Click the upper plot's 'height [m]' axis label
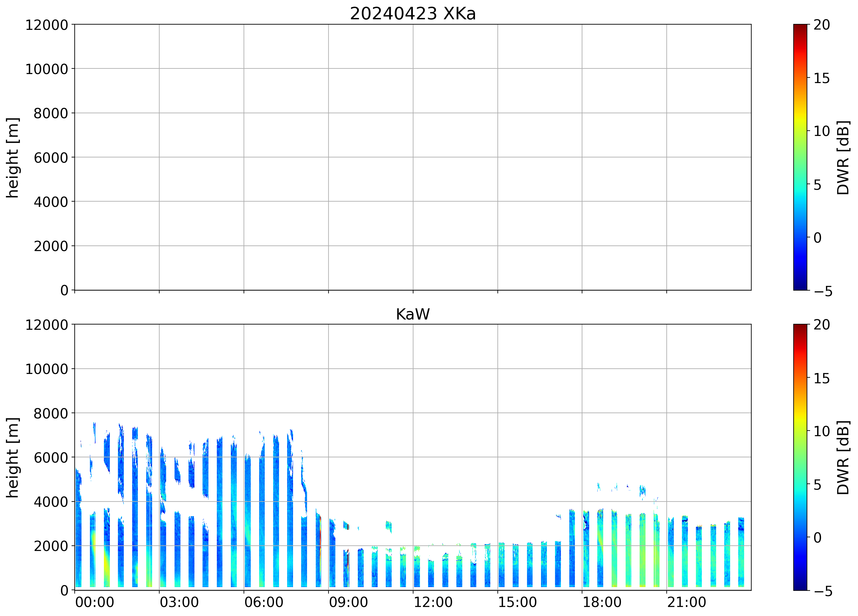 tap(12, 157)
